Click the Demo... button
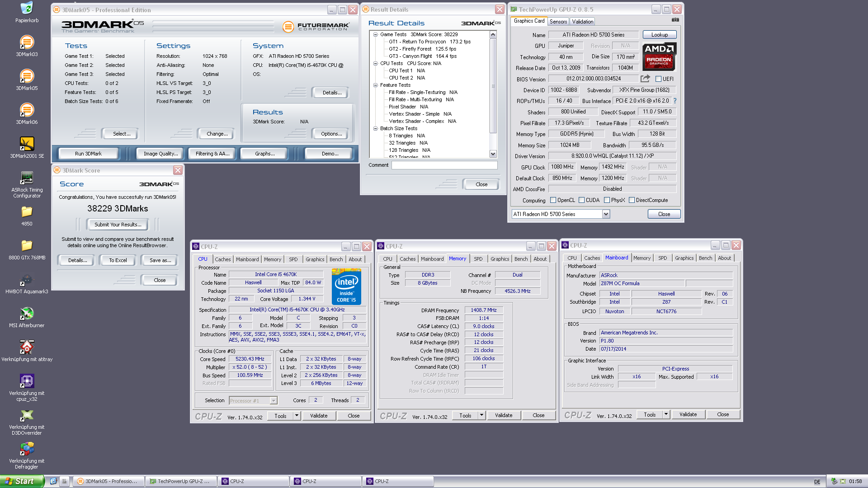868x488 pixels. (330, 154)
